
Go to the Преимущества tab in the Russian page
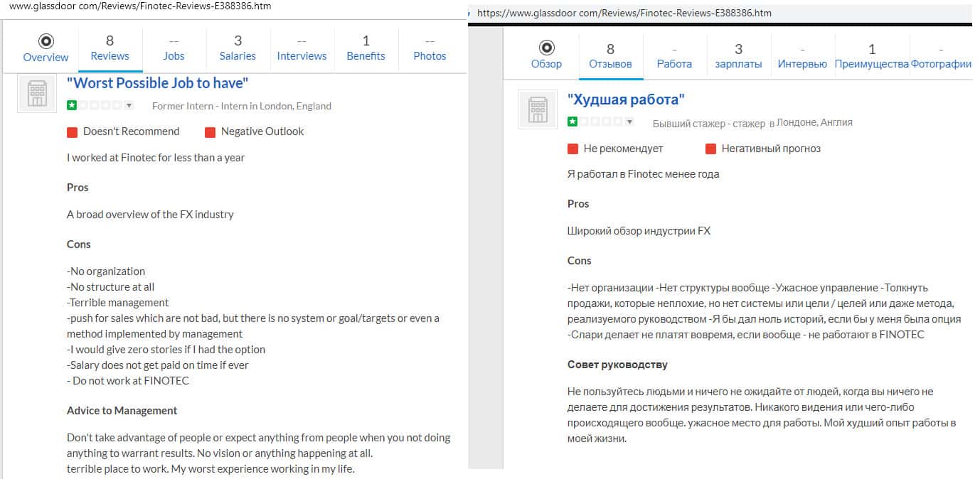click(x=872, y=56)
